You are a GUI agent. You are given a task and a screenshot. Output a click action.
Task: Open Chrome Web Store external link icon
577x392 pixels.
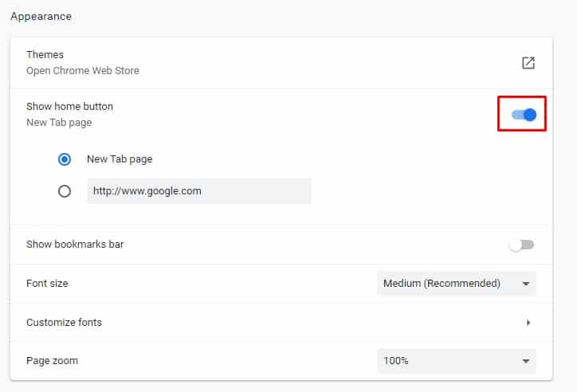tap(528, 63)
